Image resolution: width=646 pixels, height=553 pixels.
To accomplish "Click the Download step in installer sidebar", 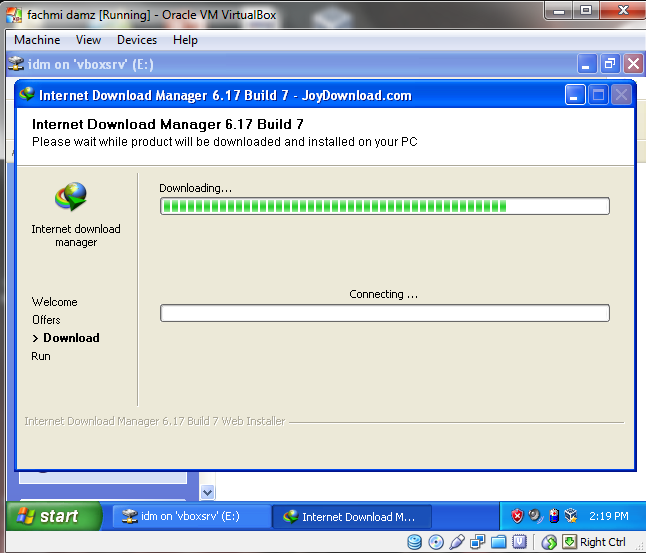I will coord(66,338).
